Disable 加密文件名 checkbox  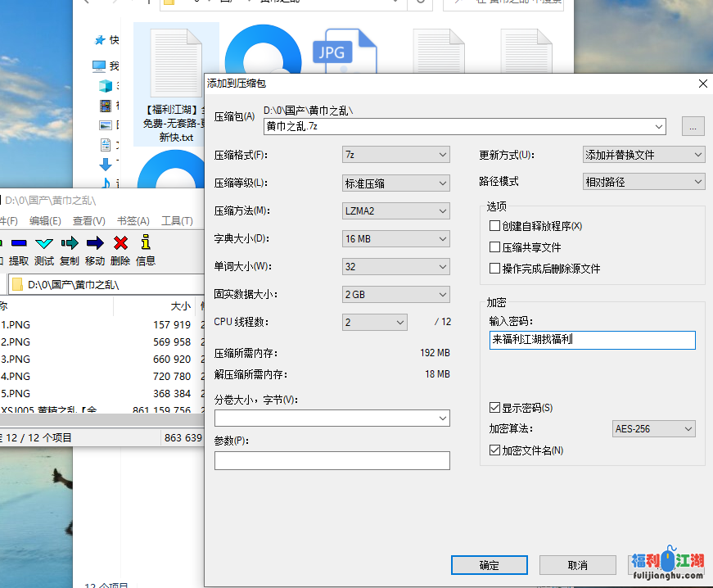pos(494,449)
